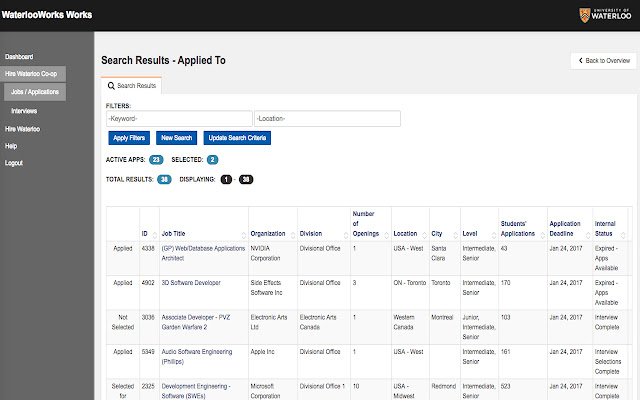Click the chevron icon in Back to Overview
Viewport: 640px width, 400px height.
(580, 60)
